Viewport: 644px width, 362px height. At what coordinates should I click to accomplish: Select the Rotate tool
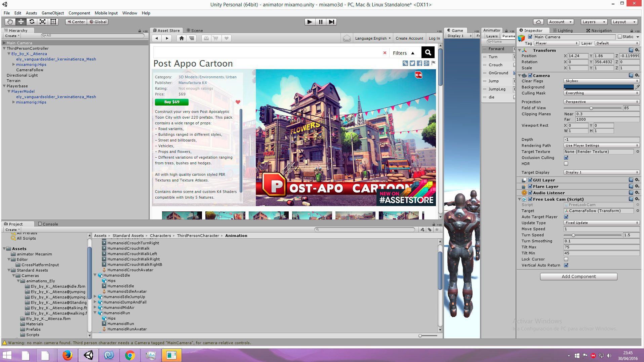[32, 22]
